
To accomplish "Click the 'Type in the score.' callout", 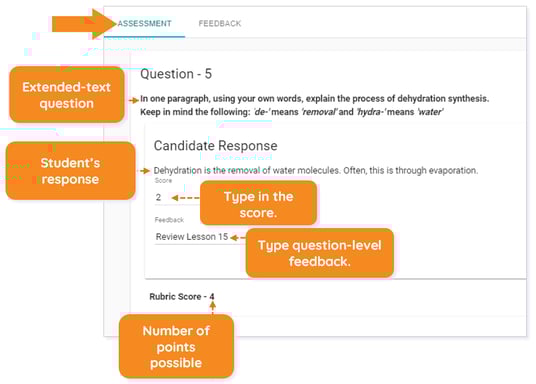I will pos(258,203).
